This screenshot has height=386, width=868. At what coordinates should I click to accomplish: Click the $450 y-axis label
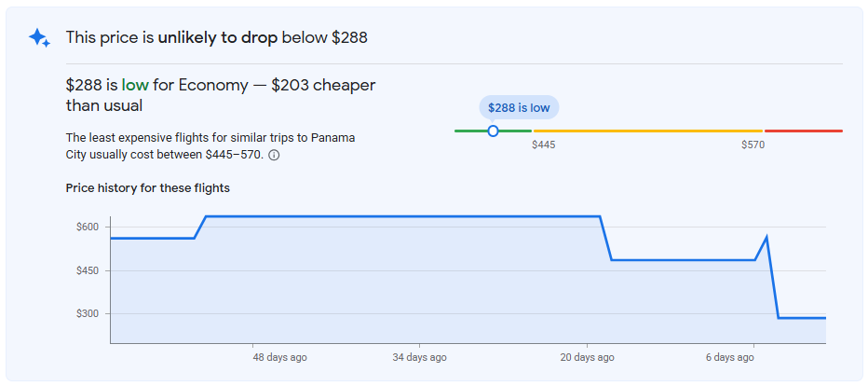[88, 270]
